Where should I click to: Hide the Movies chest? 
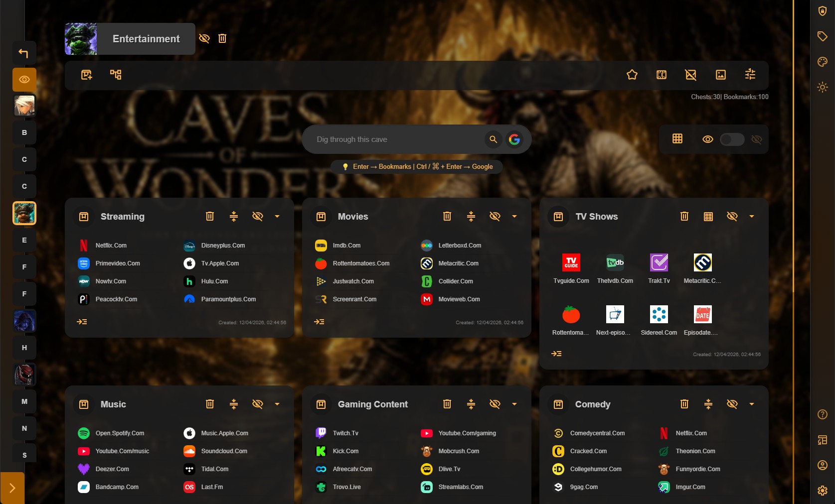(495, 216)
